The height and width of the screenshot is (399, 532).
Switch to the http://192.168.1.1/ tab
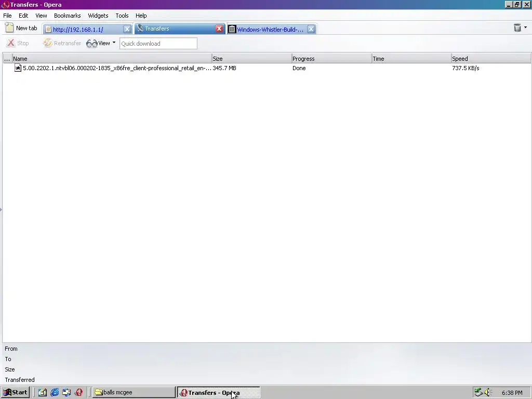pos(84,29)
